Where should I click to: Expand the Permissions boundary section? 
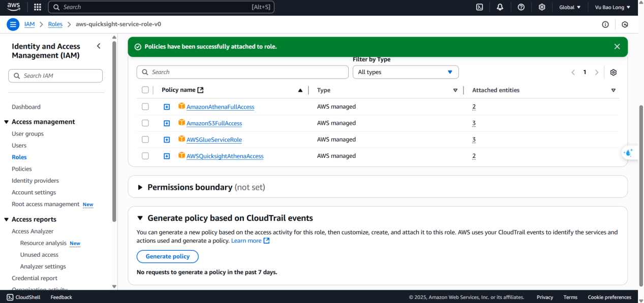pyautogui.click(x=140, y=187)
